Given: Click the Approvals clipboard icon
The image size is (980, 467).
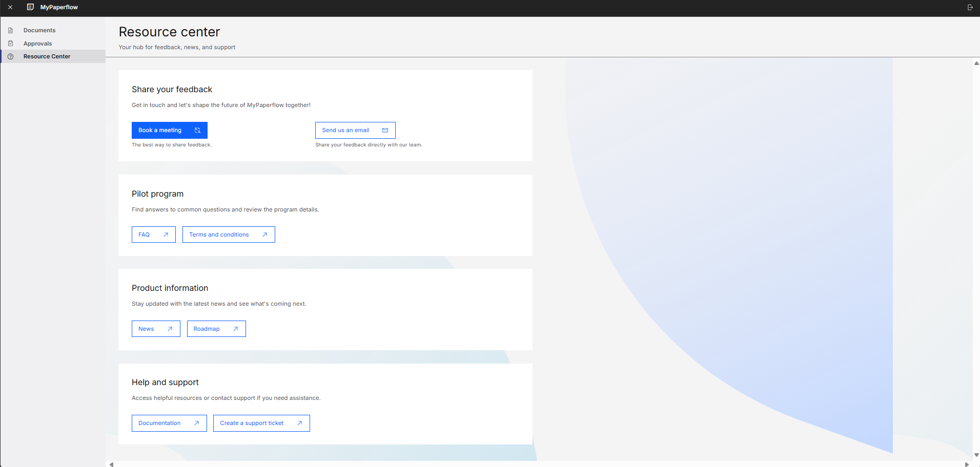Looking at the screenshot, I should pos(10,44).
